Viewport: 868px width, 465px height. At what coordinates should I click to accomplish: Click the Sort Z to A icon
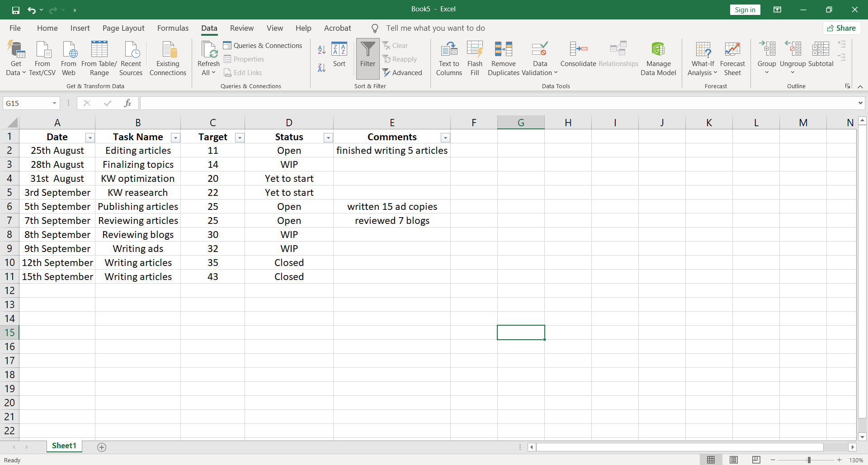pyautogui.click(x=321, y=68)
